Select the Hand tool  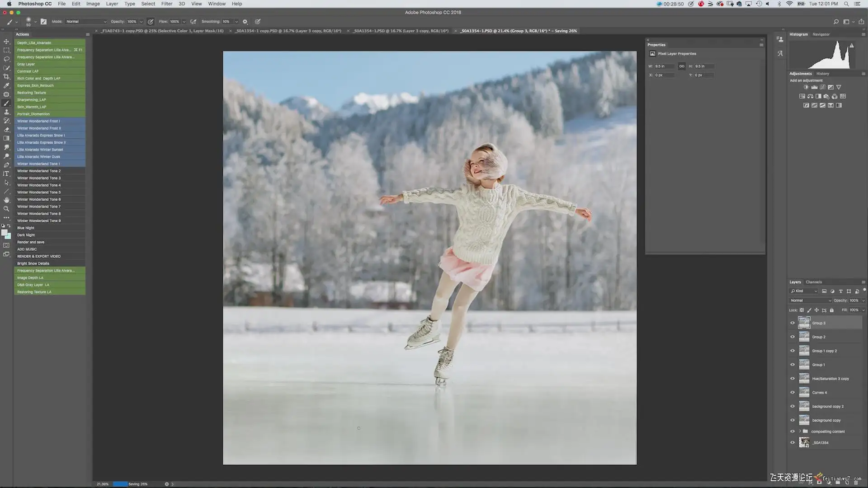6,200
